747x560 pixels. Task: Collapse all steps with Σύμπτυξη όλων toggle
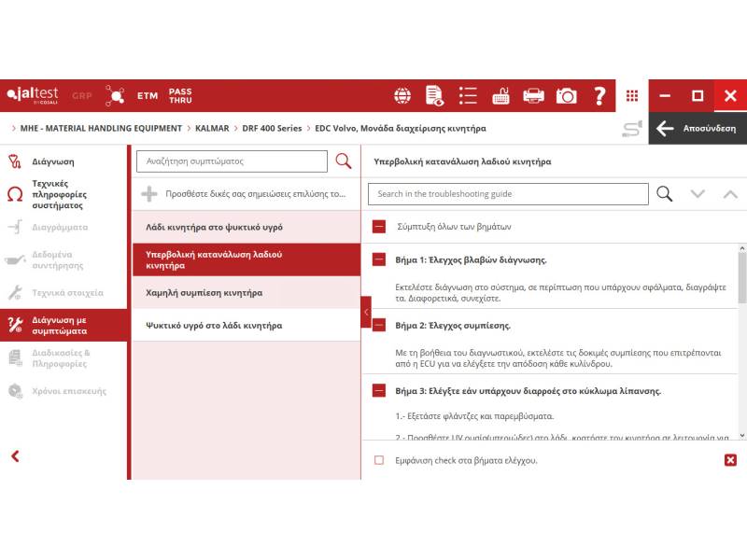click(379, 226)
